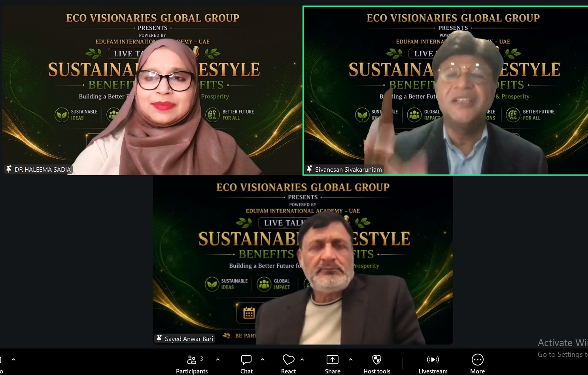Click pin icon beside DR HALEEMA SADIA
Screen dimensions: 588x375
point(9,169)
